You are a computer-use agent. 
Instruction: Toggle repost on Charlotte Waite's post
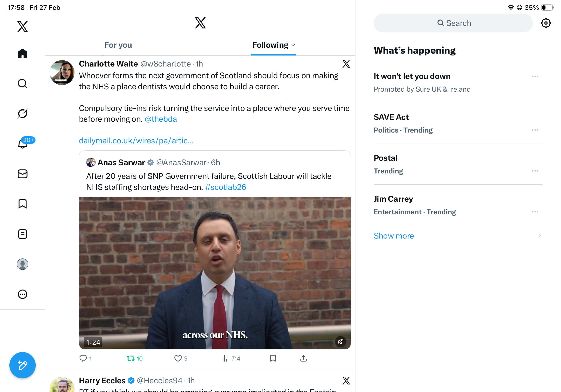131,358
